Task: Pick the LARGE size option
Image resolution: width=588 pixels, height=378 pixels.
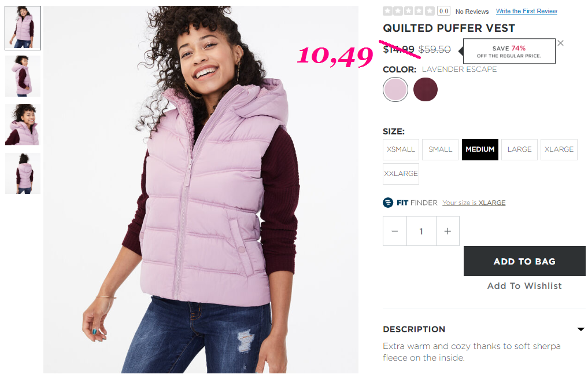Action: (519, 149)
